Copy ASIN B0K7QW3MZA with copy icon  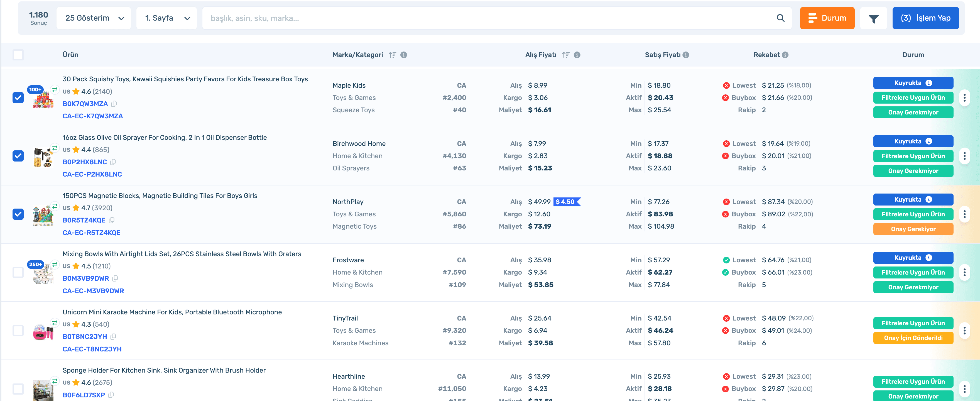pos(114,104)
